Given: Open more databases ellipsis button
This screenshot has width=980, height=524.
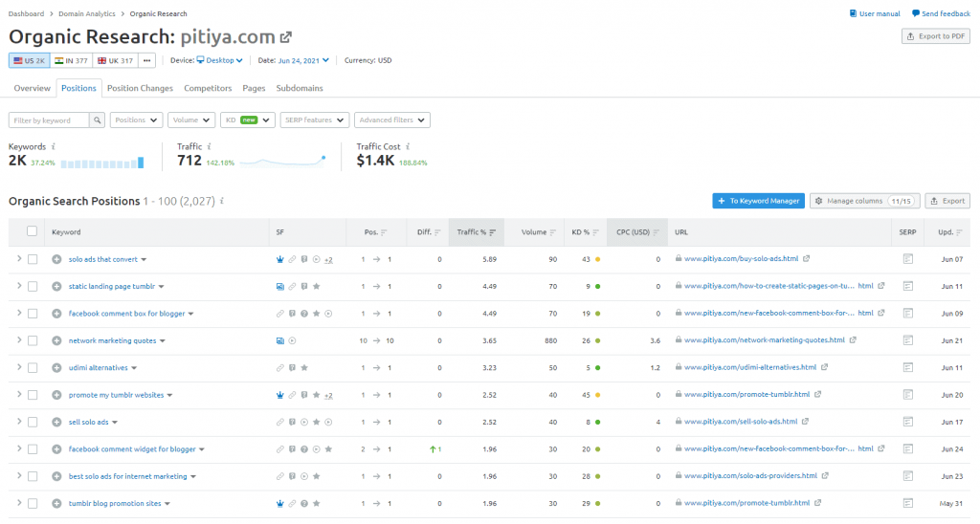Looking at the screenshot, I should pyautogui.click(x=146, y=60).
